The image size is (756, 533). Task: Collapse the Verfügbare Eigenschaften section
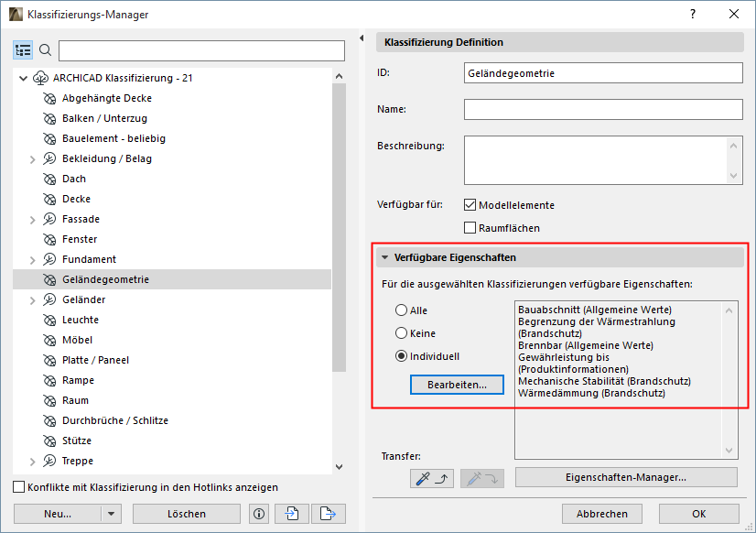point(384,257)
